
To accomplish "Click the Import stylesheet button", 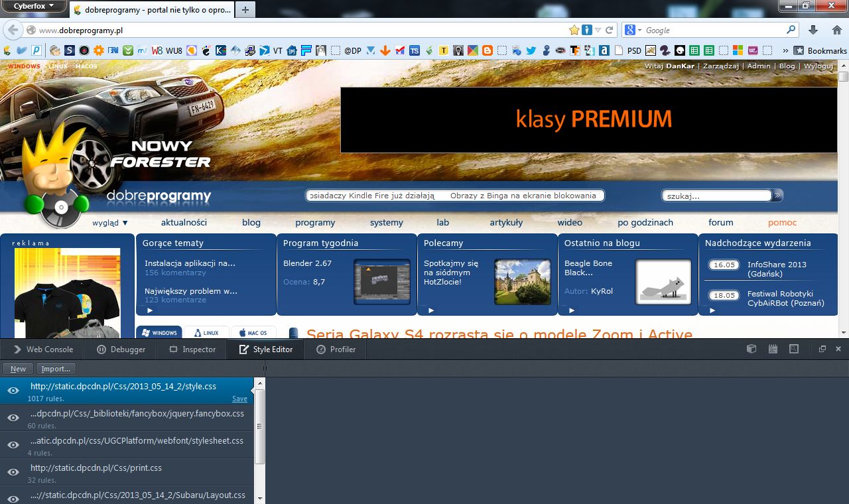I will click(56, 369).
